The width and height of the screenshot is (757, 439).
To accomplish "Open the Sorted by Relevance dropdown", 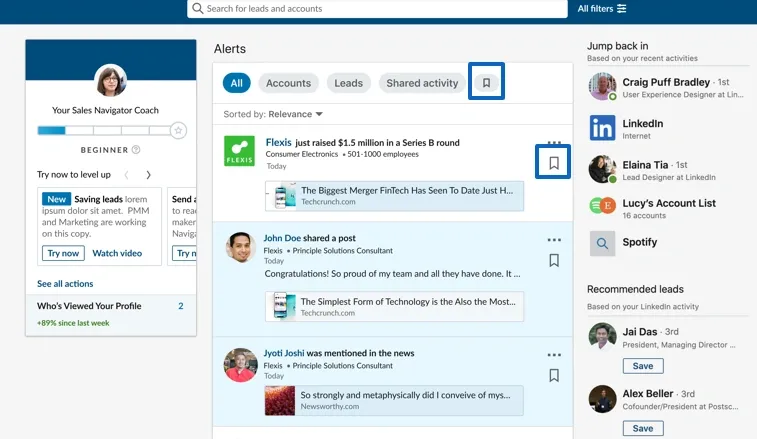I will pyautogui.click(x=273, y=114).
